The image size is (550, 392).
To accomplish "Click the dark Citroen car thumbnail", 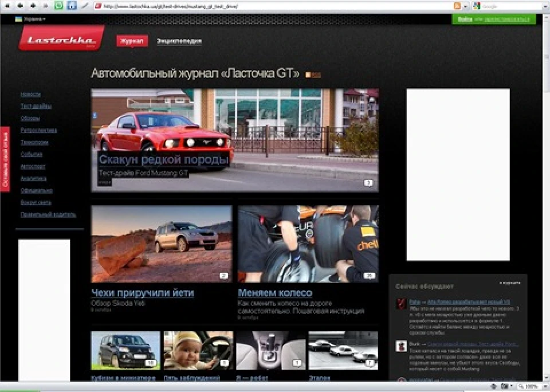I will (125, 351).
